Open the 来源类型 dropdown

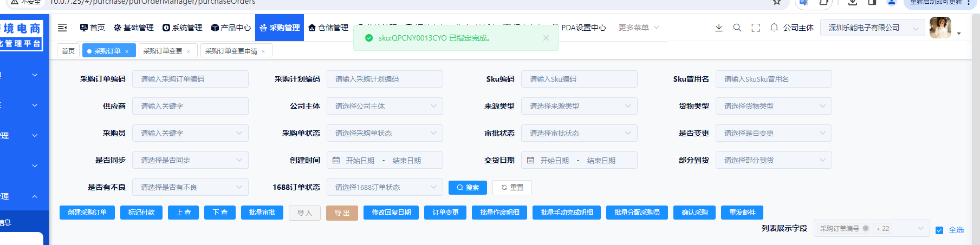click(x=579, y=106)
